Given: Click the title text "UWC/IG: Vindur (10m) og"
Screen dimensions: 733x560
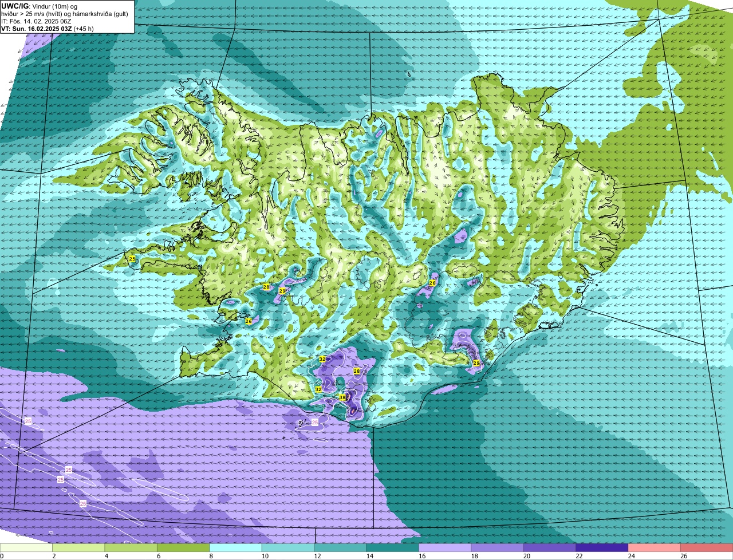Looking at the screenshot, I should pyautogui.click(x=40, y=6).
